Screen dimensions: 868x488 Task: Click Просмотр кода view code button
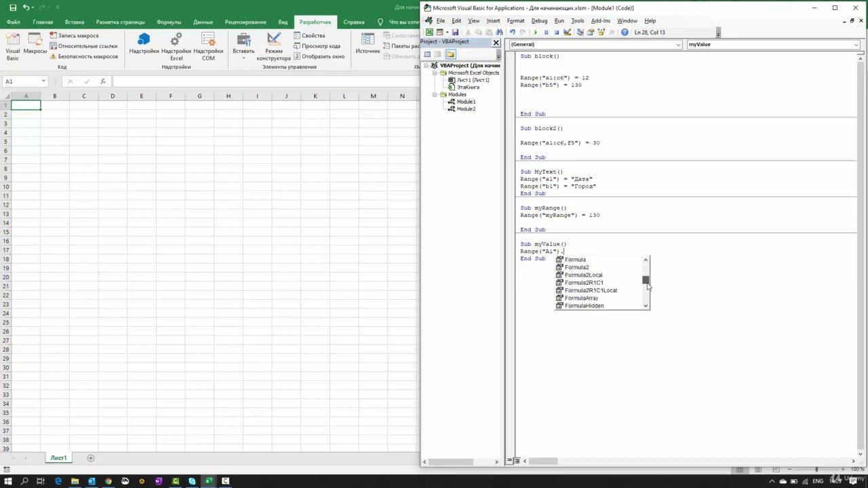tap(317, 46)
